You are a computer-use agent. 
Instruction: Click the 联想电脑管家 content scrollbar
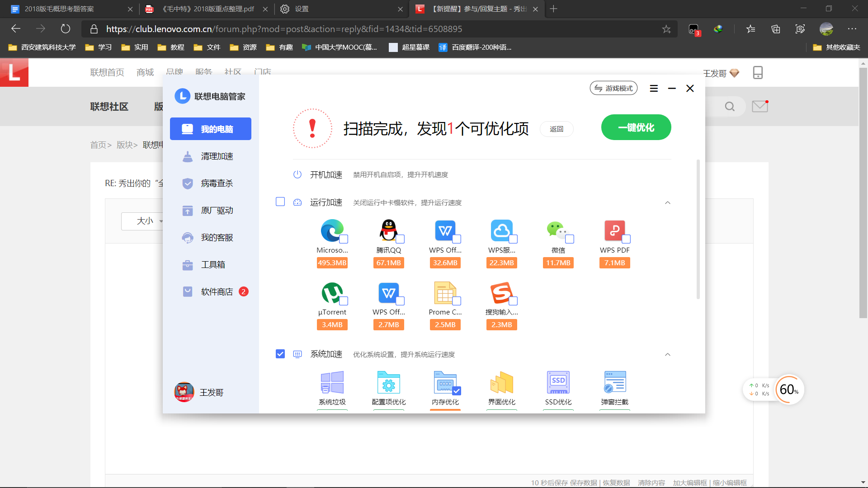(698, 229)
